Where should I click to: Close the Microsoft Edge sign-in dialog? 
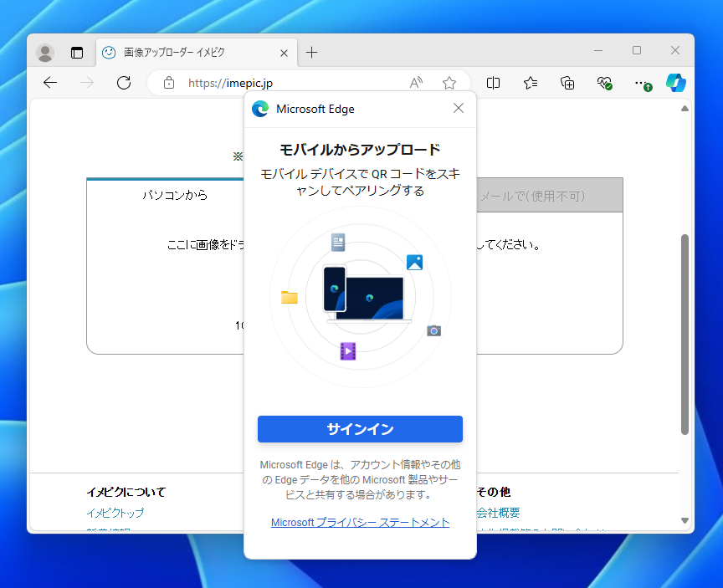coord(458,108)
